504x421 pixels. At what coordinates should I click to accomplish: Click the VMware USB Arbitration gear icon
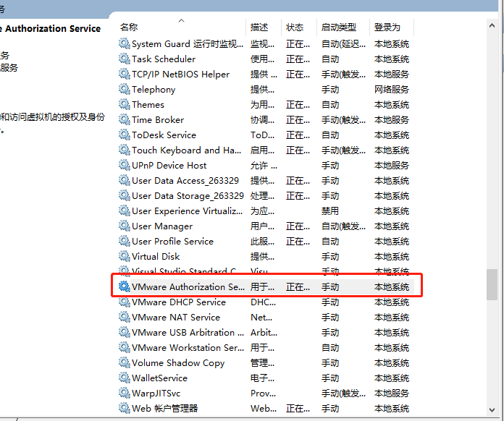click(124, 332)
